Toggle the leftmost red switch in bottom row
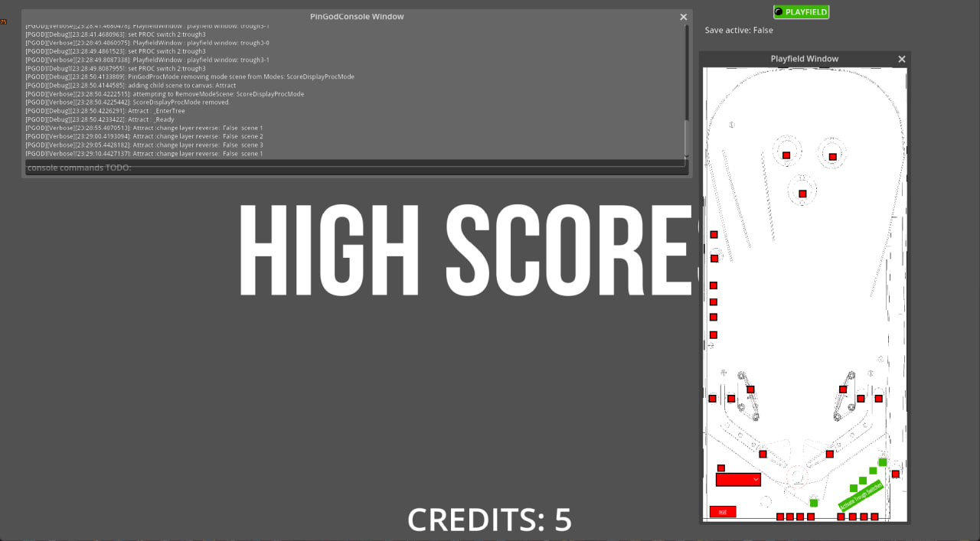980x541 pixels. click(780, 517)
